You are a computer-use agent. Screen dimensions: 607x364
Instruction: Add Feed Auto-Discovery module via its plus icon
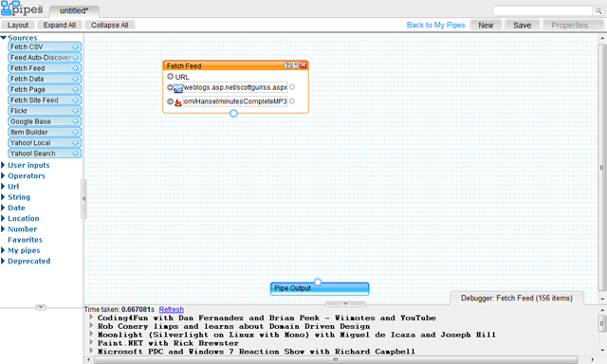pos(76,57)
